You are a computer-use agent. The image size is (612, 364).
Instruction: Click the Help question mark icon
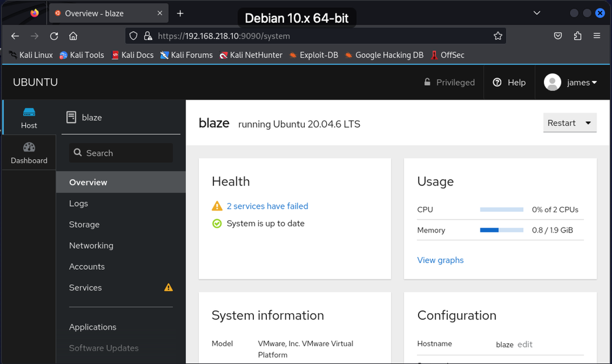coord(497,83)
